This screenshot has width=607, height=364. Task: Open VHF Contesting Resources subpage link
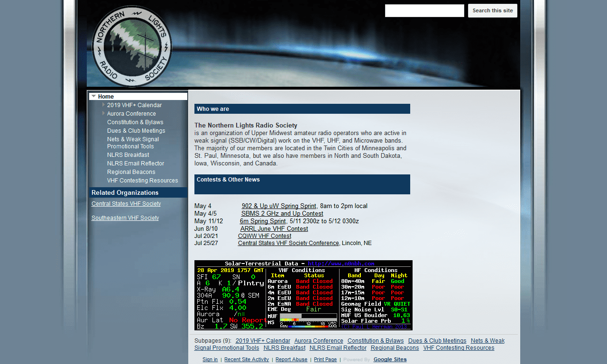[459, 348]
